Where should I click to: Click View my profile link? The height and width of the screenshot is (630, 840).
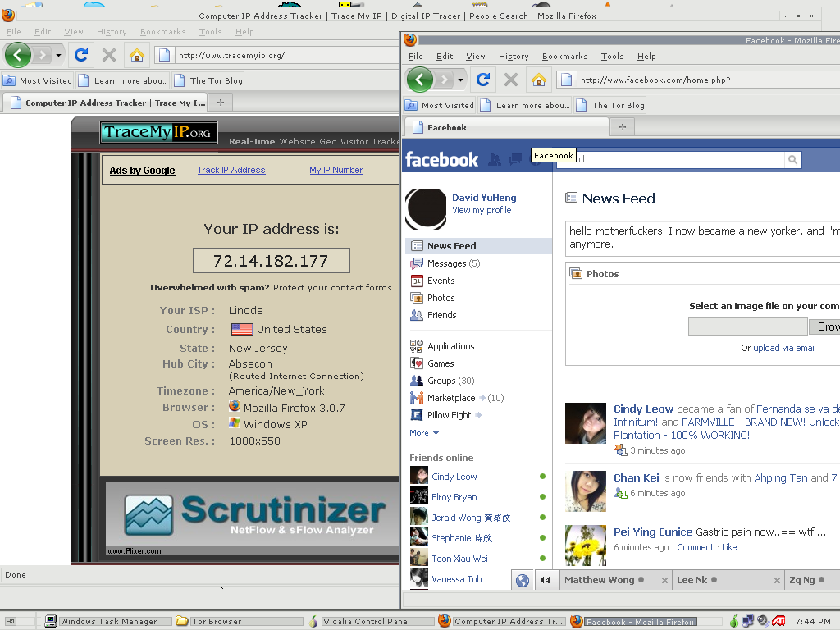(x=482, y=210)
